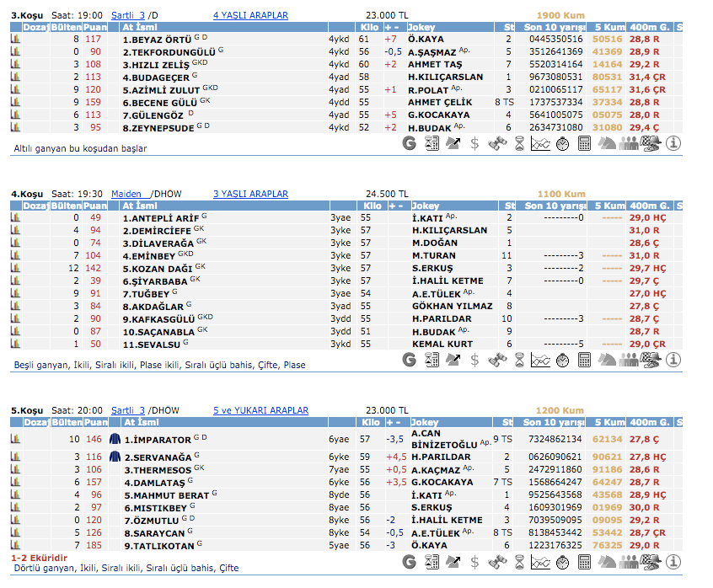Open the Maiden race type link

(126, 194)
